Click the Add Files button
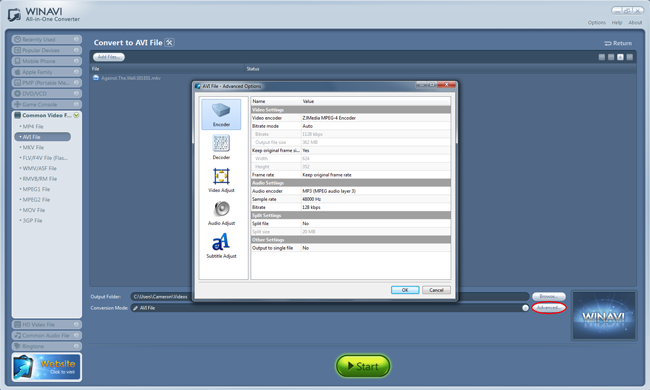Image resolution: width=650 pixels, height=390 pixels. (x=109, y=57)
